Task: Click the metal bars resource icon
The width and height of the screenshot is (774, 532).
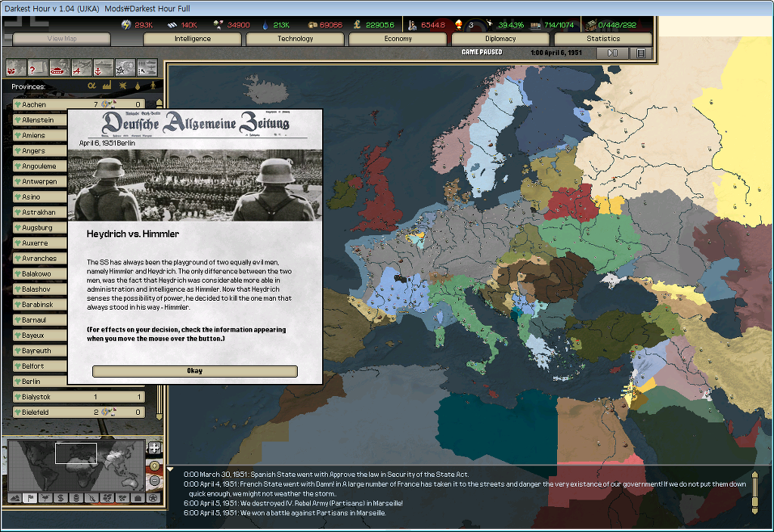Action: (172, 25)
